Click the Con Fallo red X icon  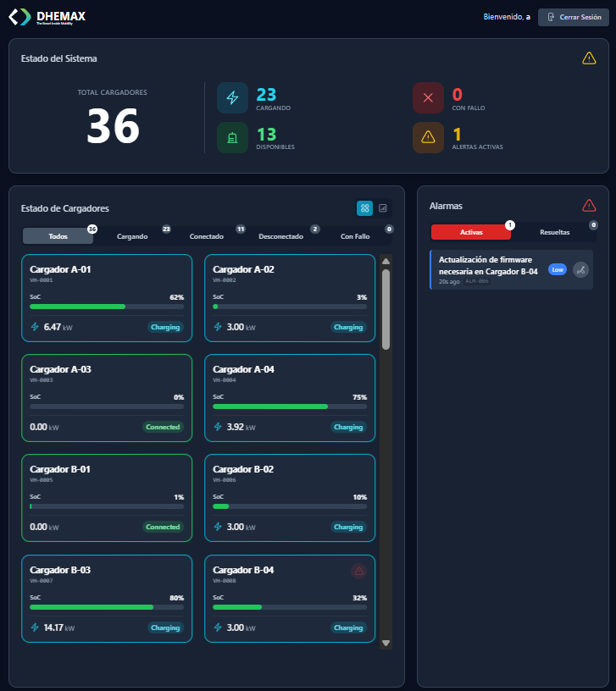tap(428, 98)
